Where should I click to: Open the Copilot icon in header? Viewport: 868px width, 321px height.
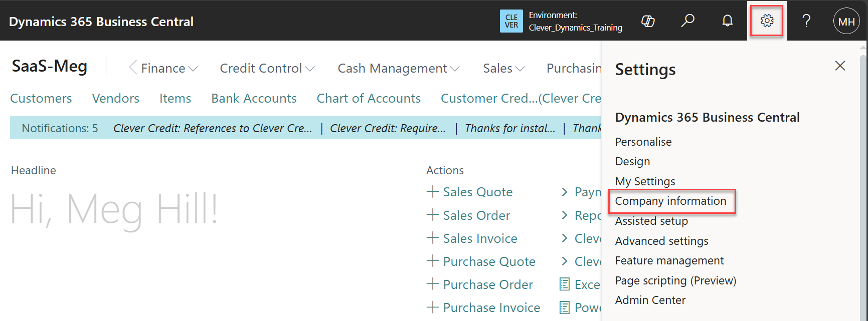648,21
